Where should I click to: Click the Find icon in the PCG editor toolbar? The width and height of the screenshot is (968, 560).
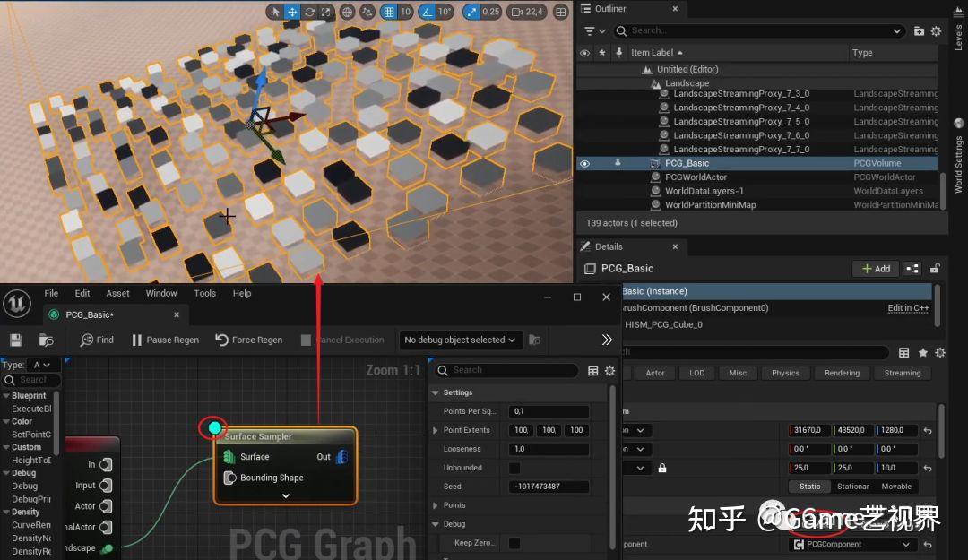tap(97, 340)
